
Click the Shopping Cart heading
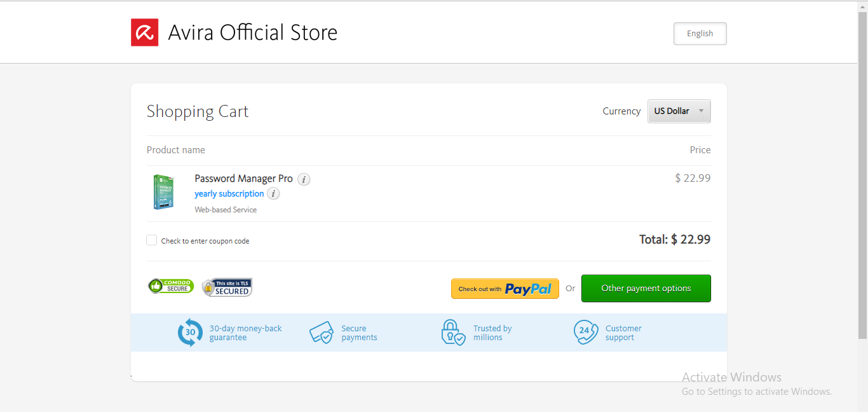(x=198, y=111)
